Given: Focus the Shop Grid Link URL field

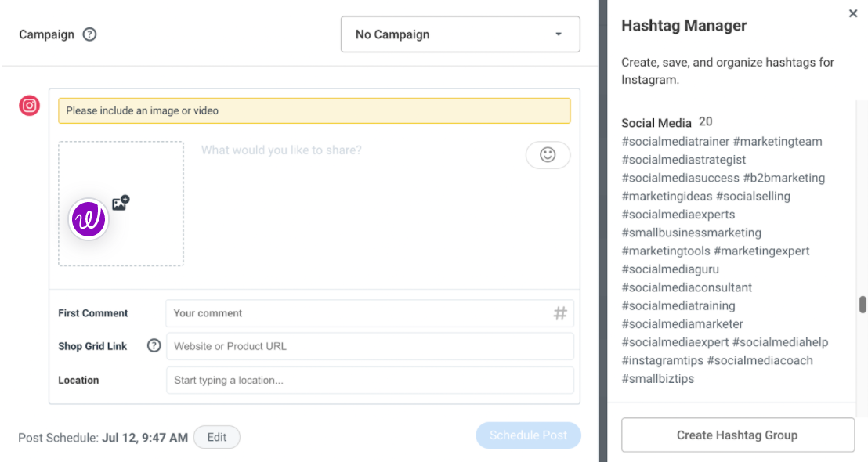Looking at the screenshot, I should coord(370,346).
